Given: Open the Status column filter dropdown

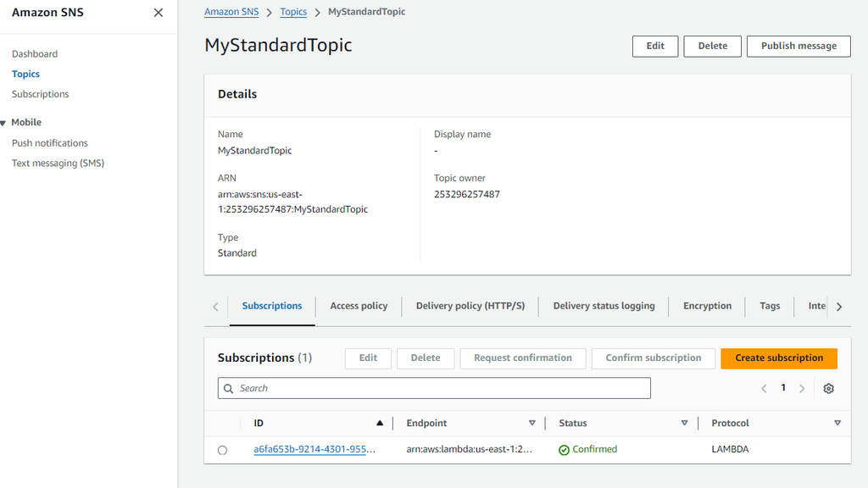Looking at the screenshot, I should pyautogui.click(x=684, y=423).
